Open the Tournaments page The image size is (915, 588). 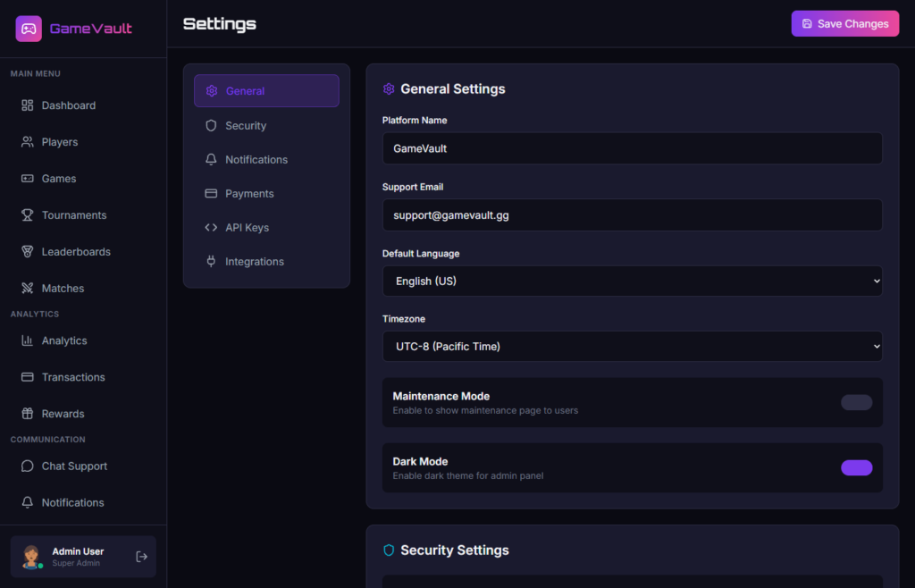(83, 215)
